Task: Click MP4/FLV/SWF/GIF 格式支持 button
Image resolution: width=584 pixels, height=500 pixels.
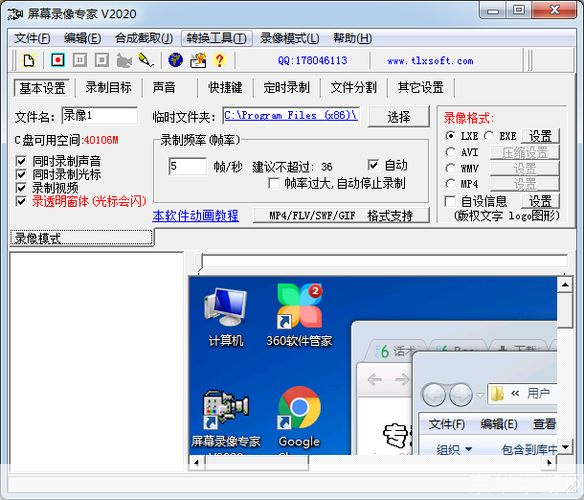Action: pos(341,215)
